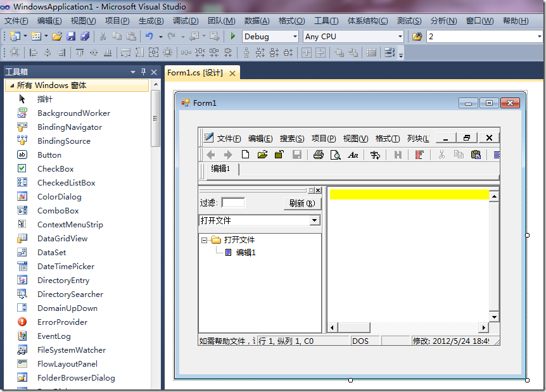Select the Button control in the toolbox

coord(49,155)
